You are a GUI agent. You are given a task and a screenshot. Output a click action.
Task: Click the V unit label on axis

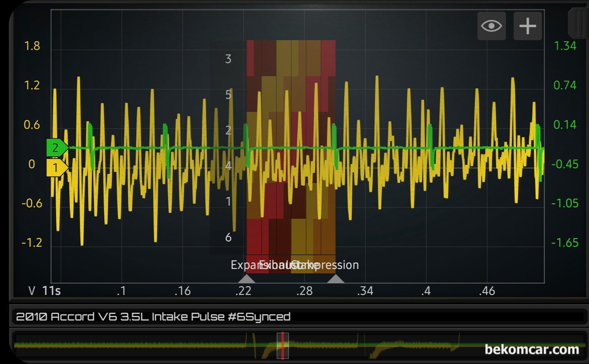tap(32, 291)
